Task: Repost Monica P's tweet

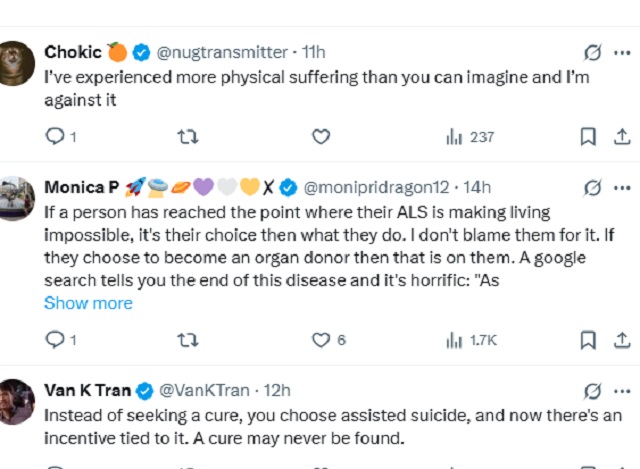Action: click(187, 340)
